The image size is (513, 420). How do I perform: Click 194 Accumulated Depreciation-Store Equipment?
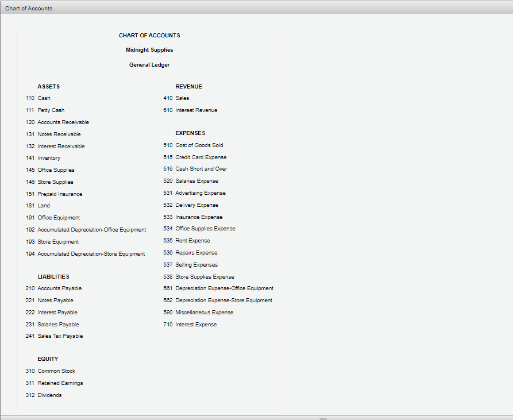pos(85,254)
